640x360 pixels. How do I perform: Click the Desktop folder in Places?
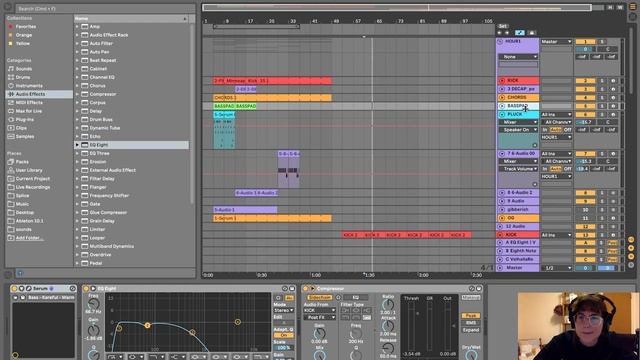point(24,212)
